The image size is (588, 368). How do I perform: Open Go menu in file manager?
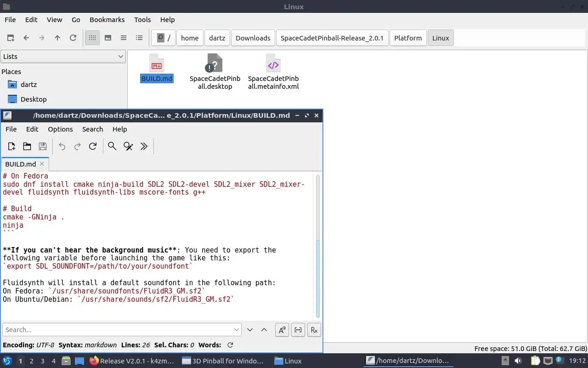76,20
